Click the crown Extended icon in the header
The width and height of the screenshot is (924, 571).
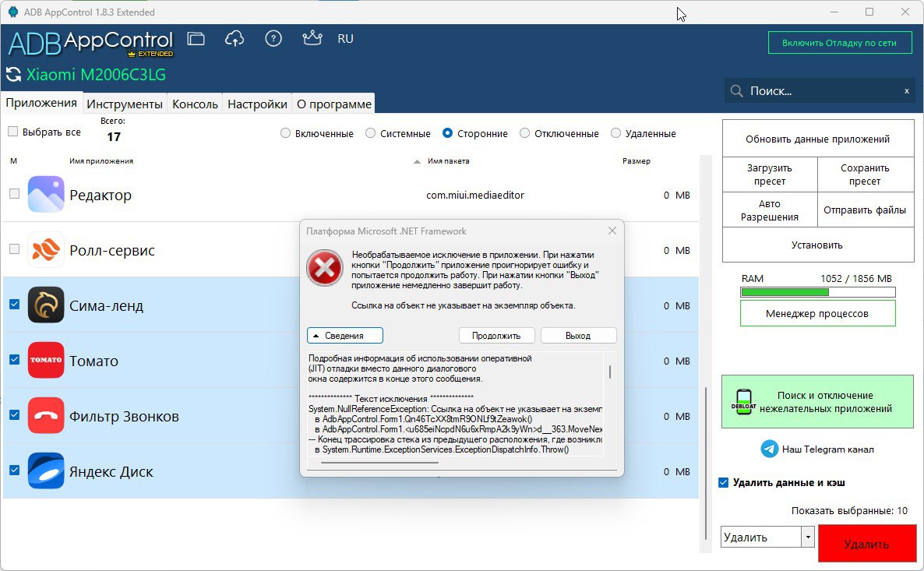click(312, 38)
